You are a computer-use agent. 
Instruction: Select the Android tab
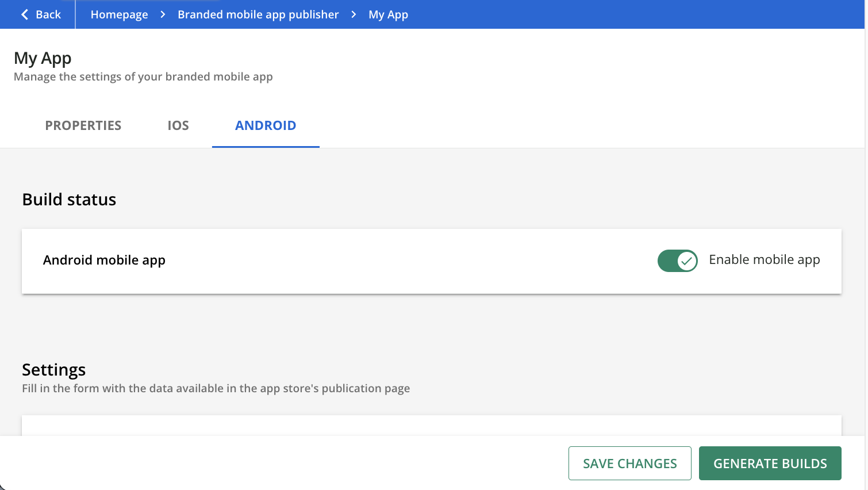click(x=266, y=125)
